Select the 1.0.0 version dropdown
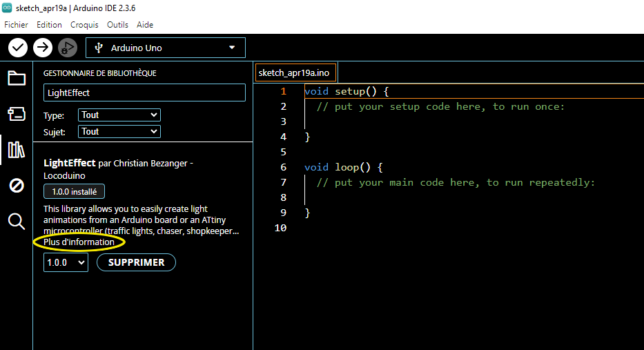644x350 pixels. click(x=66, y=262)
